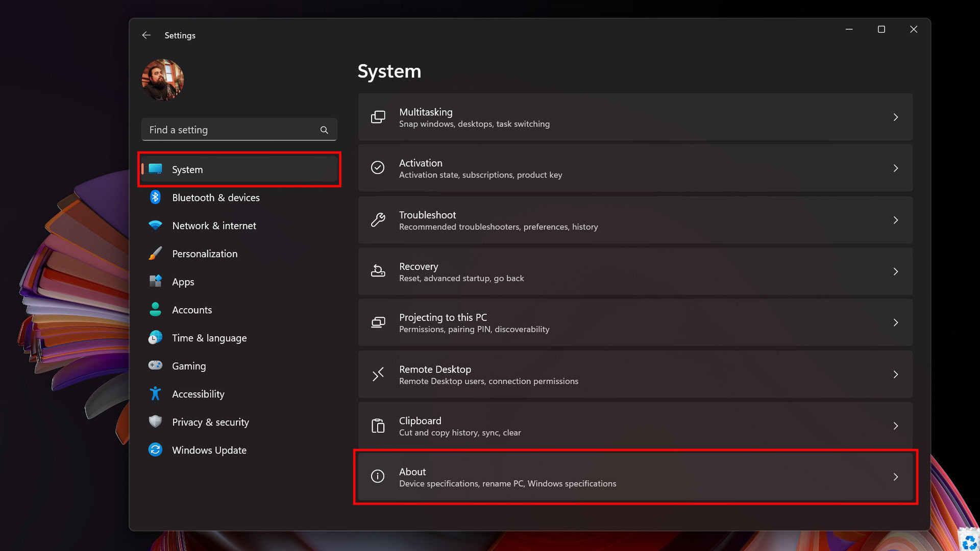
Task: Select Accounts in the sidebar
Action: (192, 310)
